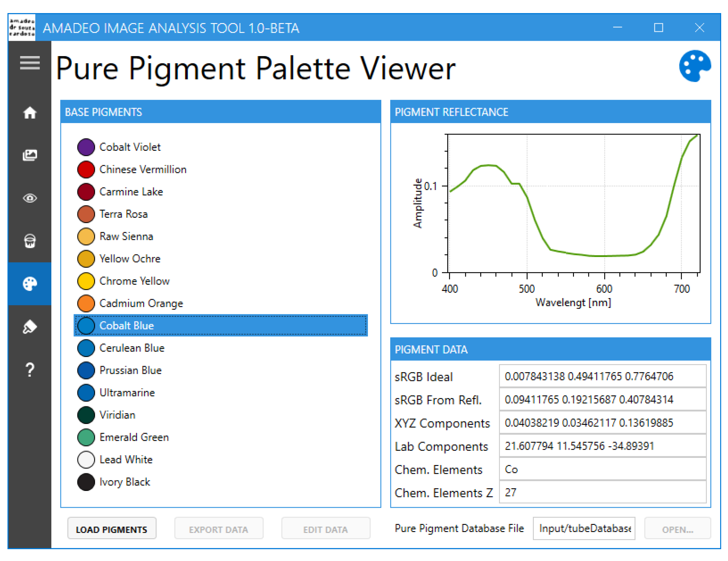This screenshot has height=561, width=728.
Task: Choose the Prussian Blue pigment entry
Action: [x=130, y=370]
